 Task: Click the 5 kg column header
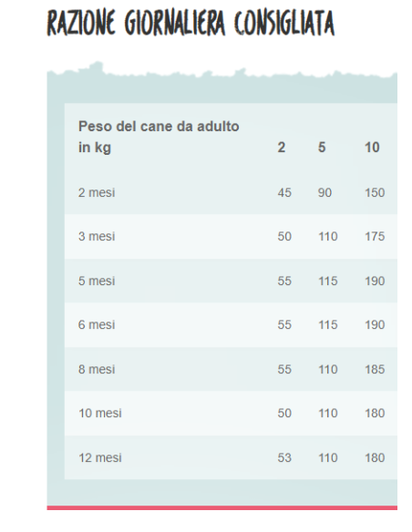point(322,148)
